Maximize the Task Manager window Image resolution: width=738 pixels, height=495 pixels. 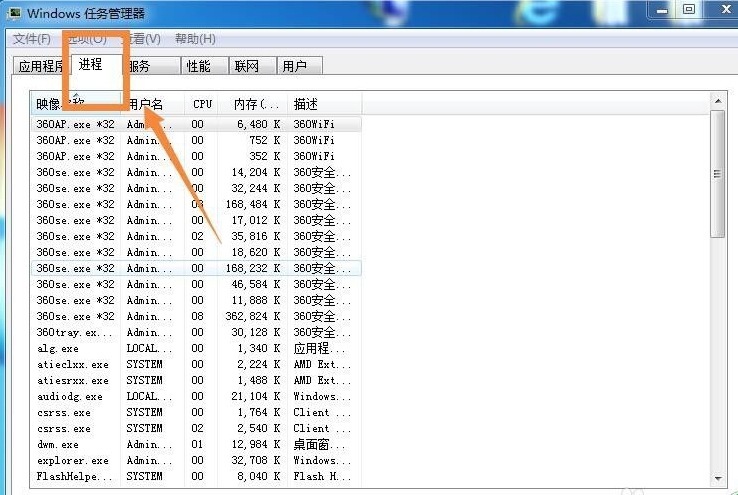point(689,10)
